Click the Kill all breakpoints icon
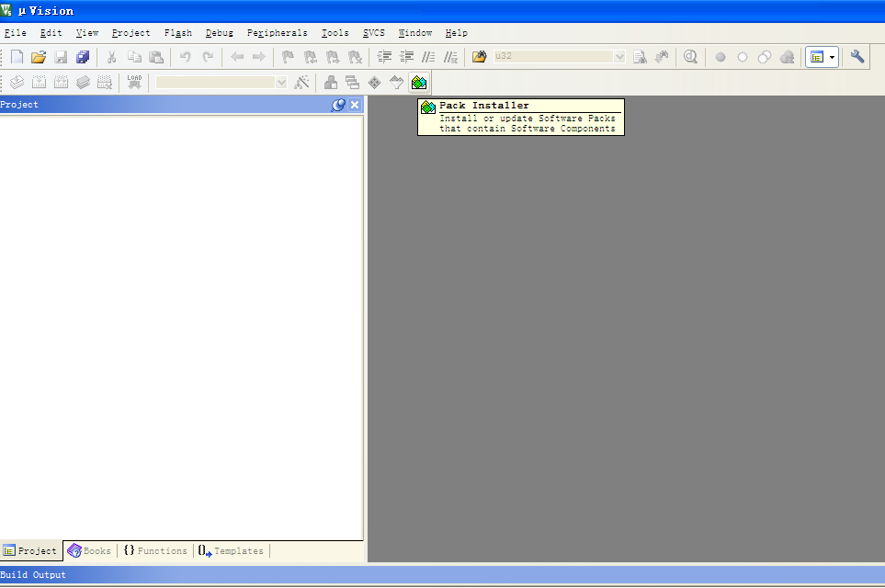885x588 pixels. [787, 57]
